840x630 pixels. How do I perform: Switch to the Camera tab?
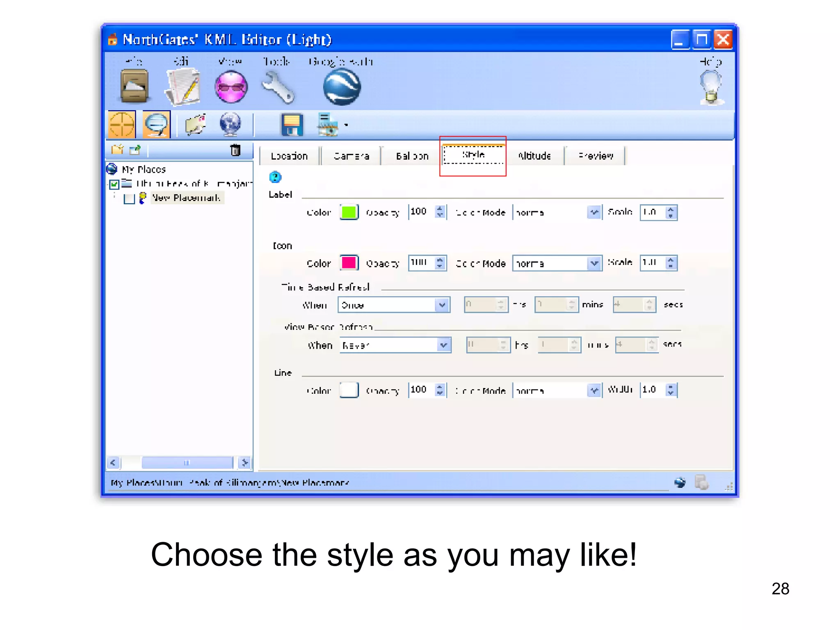351,156
